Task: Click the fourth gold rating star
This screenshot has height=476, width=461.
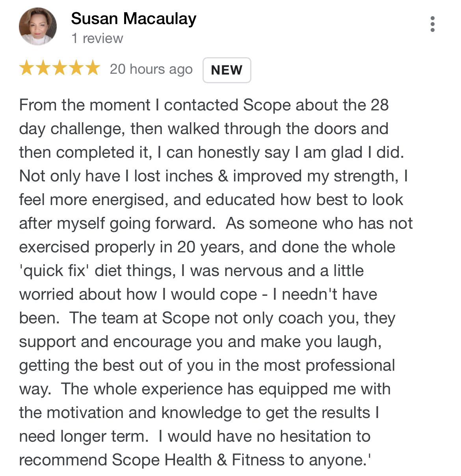Action: tap(76, 68)
